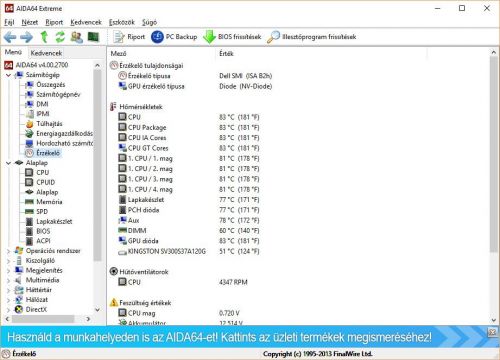Click the green monitor icon in the toolbar
The width and height of the screenshot is (500, 360).
tap(93, 37)
